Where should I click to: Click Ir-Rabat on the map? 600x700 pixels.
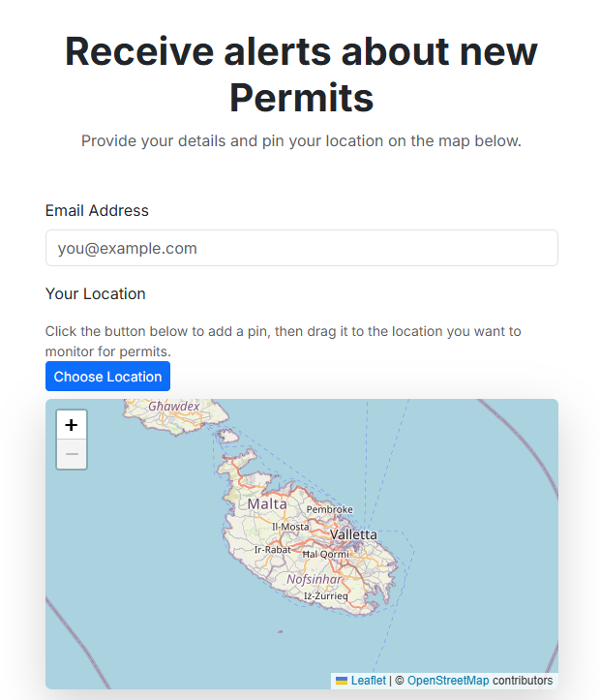pos(272,550)
